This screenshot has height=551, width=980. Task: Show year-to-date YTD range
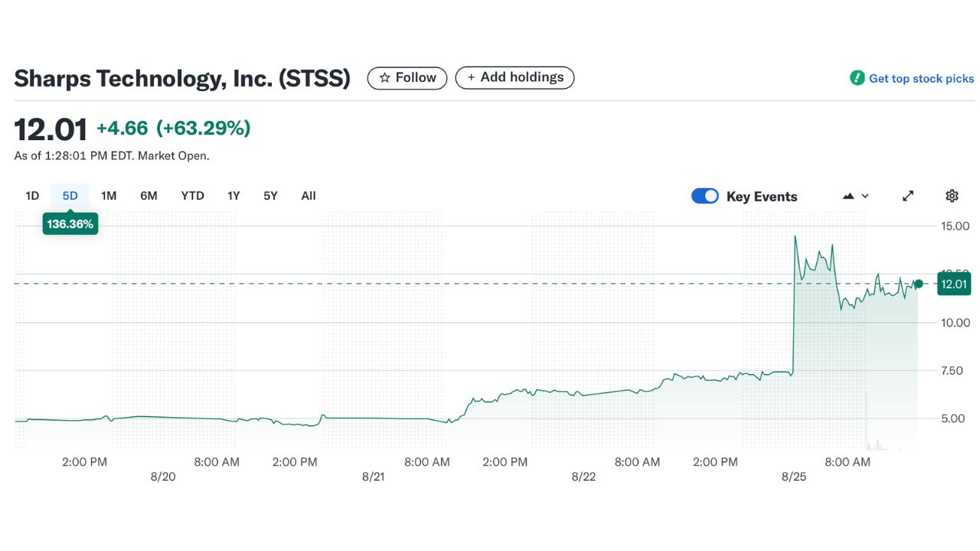pos(192,196)
